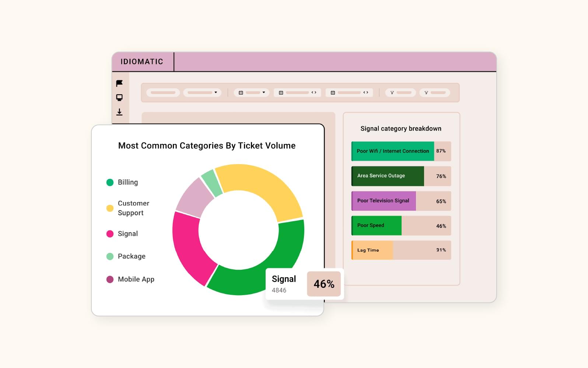The image size is (588, 368).
Task: Click the Mobile App legend label
Action: pos(136,279)
